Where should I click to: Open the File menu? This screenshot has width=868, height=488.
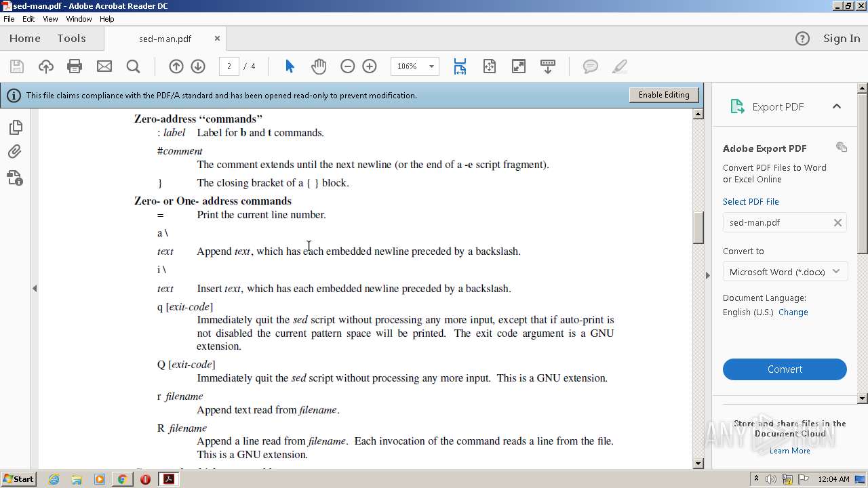pyautogui.click(x=9, y=19)
